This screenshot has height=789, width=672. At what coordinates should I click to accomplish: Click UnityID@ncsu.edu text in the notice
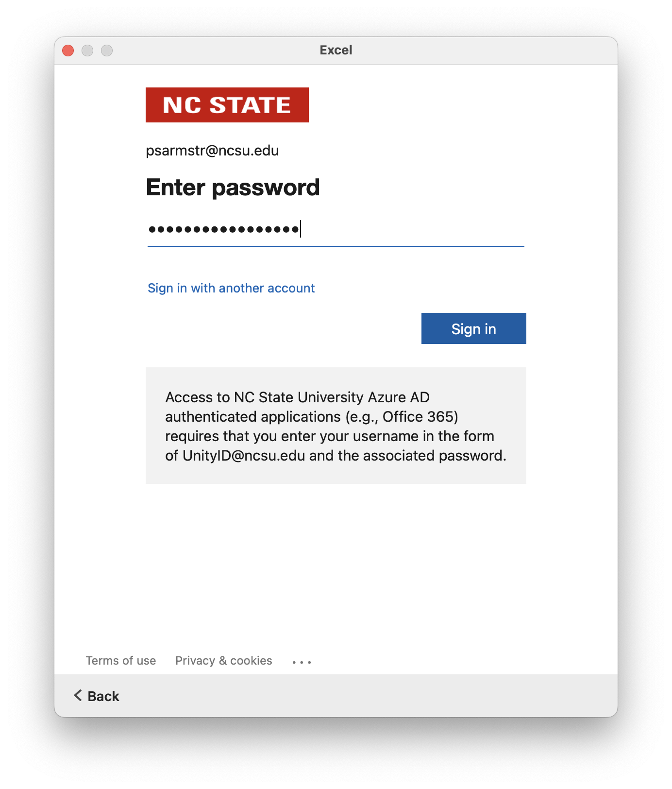pyautogui.click(x=244, y=456)
